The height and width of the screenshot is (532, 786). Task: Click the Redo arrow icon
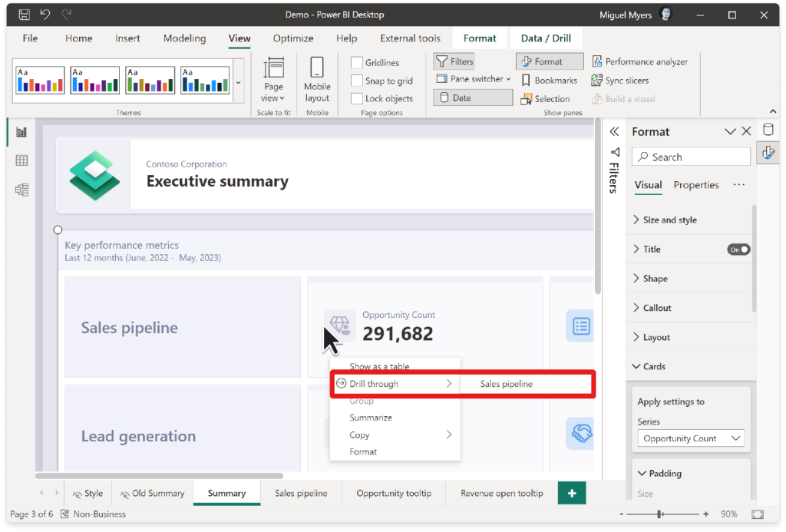click(66, 14)
